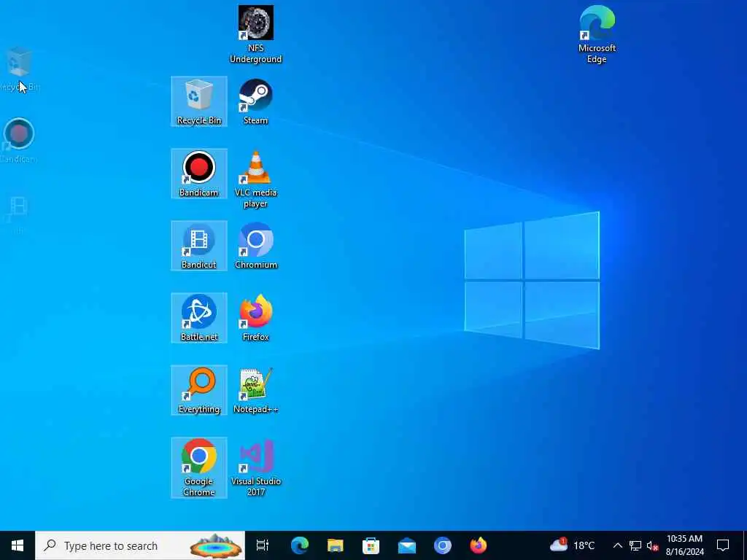Select the Chromium desktop shortcut
This screenshot has height=560, width=747.
[x=256, y=246]
